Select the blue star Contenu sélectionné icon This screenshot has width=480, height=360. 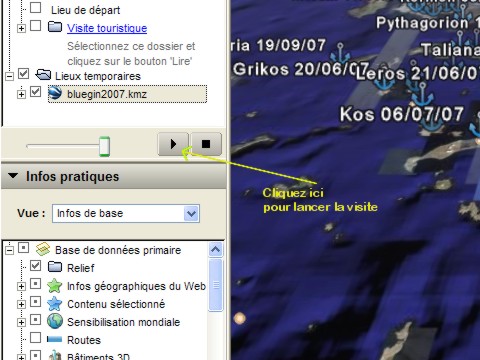pos(55,304)
